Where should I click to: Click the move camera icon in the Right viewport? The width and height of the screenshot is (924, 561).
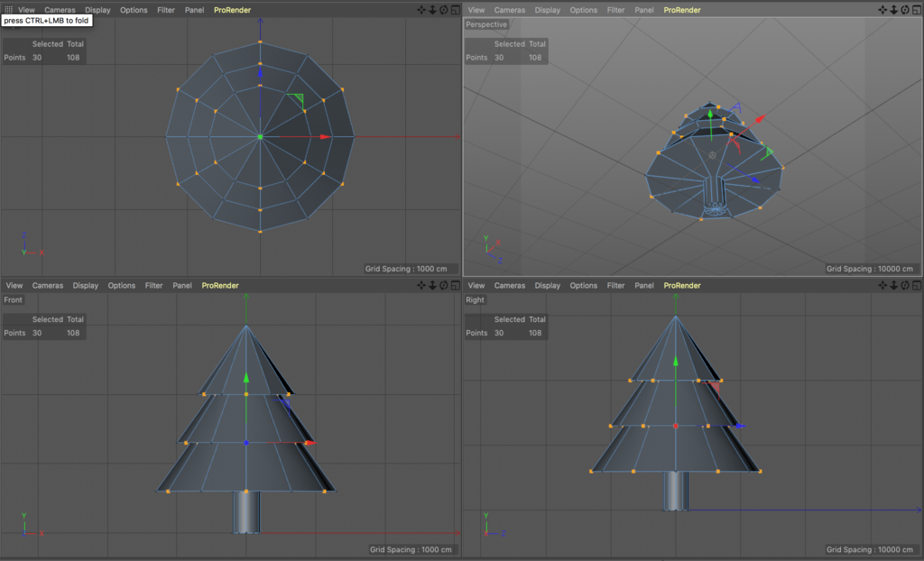pos(882,285)
